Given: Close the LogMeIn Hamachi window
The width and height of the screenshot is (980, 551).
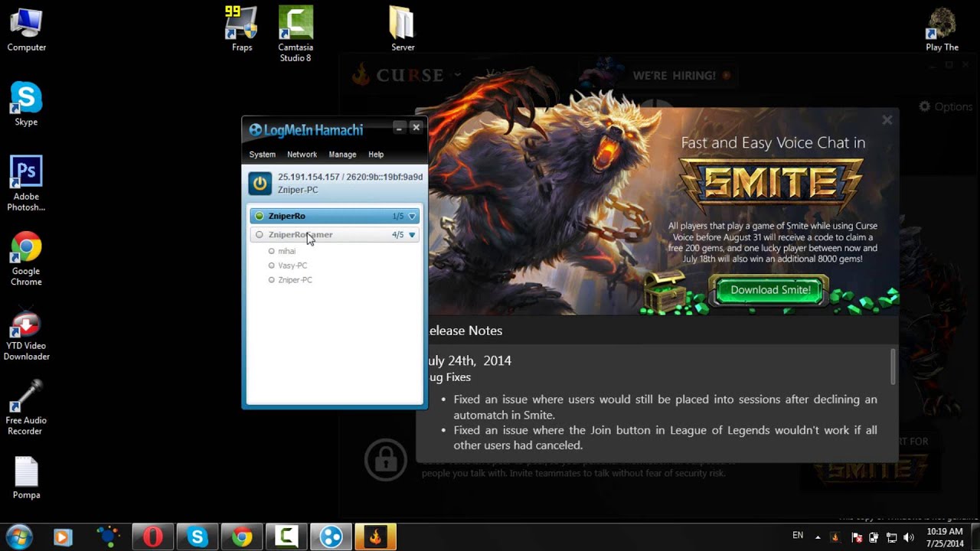Looking at the screenshot, I should click(x=416, y=128).
